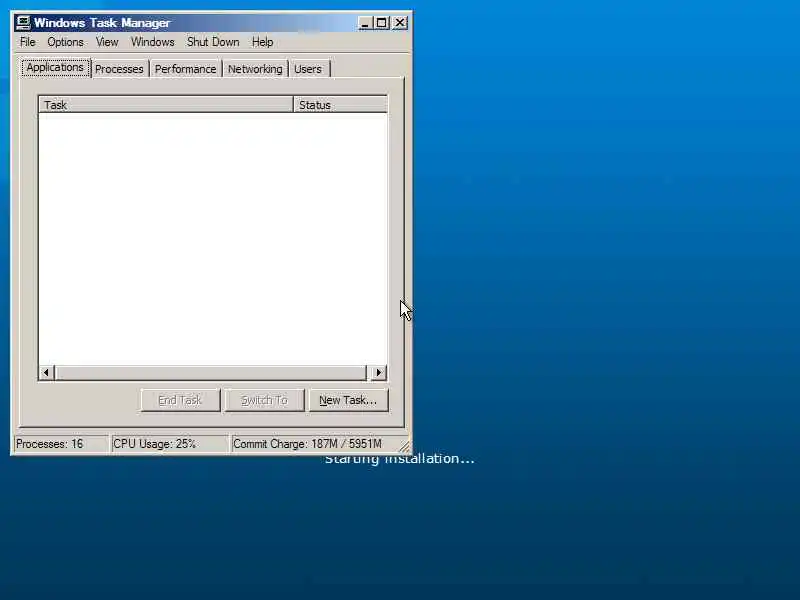Screen dimensions: 800x600
Task: Click the Task Manager title bar icon
Action: (x=23, y=22)
